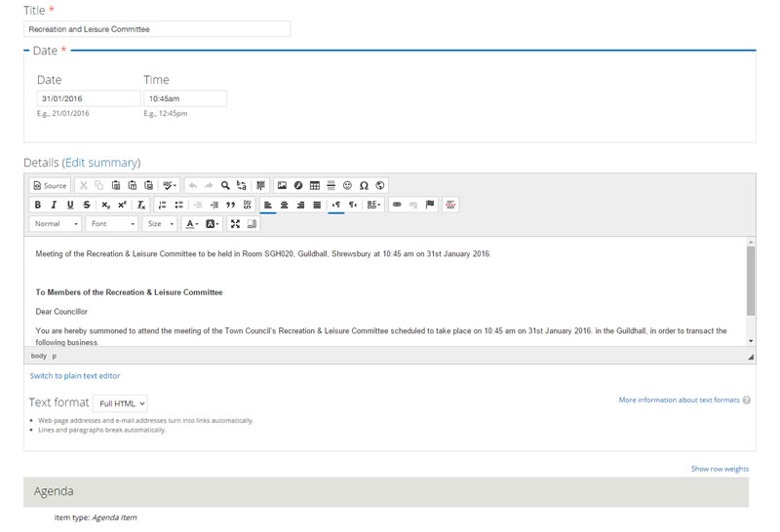Expand the Font dropdown
780x532 pixels.
pyautogui.click(x=112, y=224)
